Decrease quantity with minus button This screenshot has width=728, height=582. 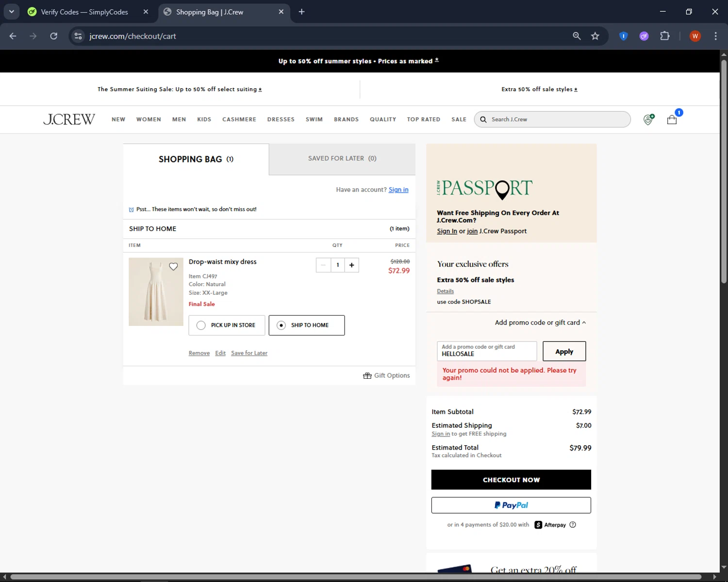pos(323,265)
